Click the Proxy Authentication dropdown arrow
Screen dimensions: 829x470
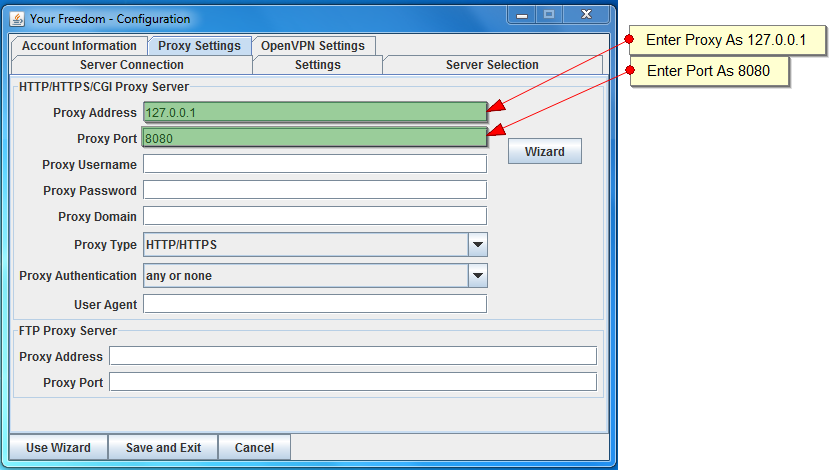click(478, 275)
